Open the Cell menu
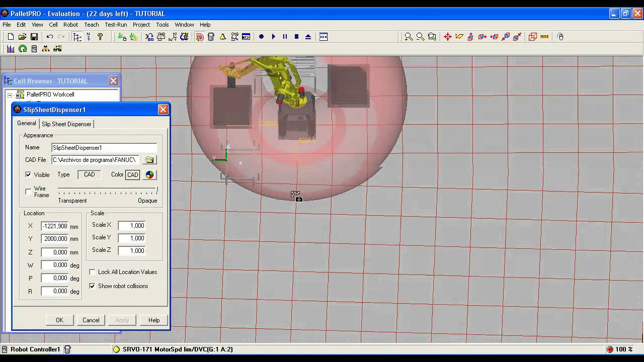Viewport: 644px width, 362px height. 53,25
